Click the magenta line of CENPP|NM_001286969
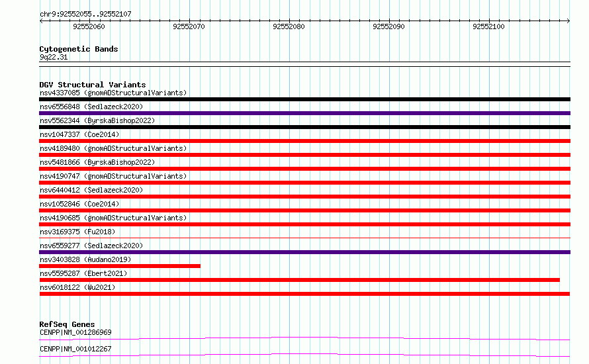The width and height of the screenshot is (589, 364). [304, 338]
